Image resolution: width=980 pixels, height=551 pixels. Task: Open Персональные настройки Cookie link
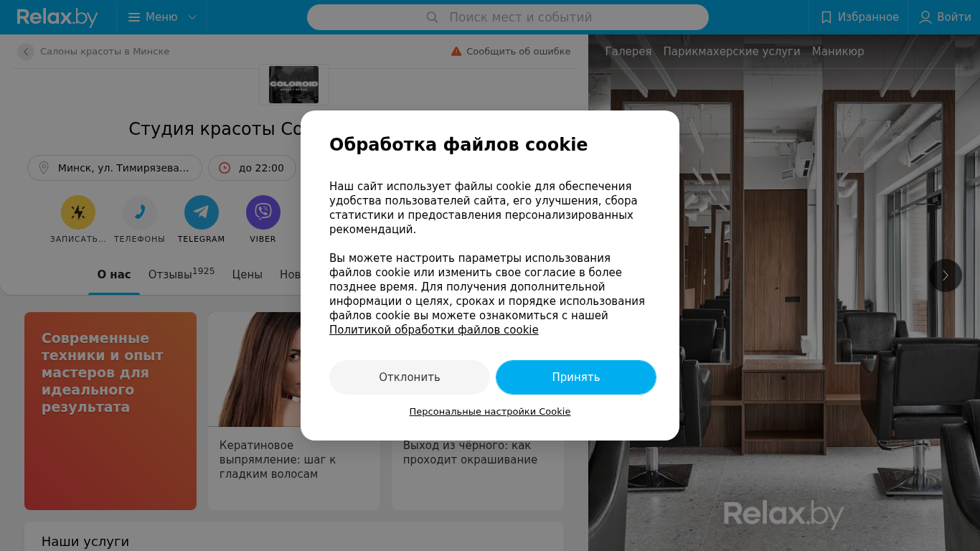[x=490, y=412]
